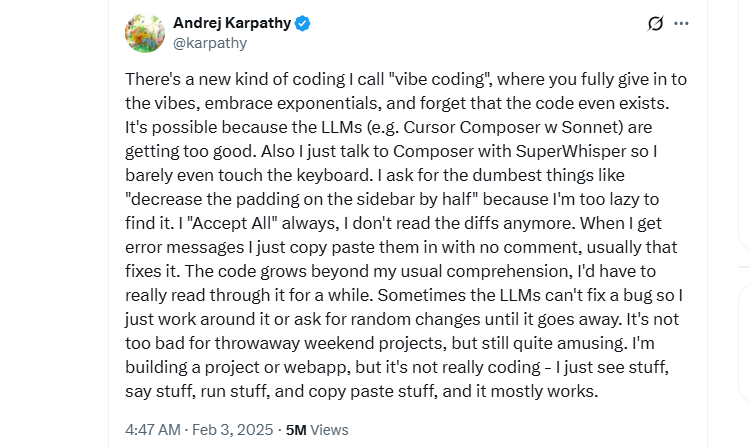Open Andrej Karpathy's profile picture
Screen dimensions: 750x448
pyautogui.click(x=145, y=33)
